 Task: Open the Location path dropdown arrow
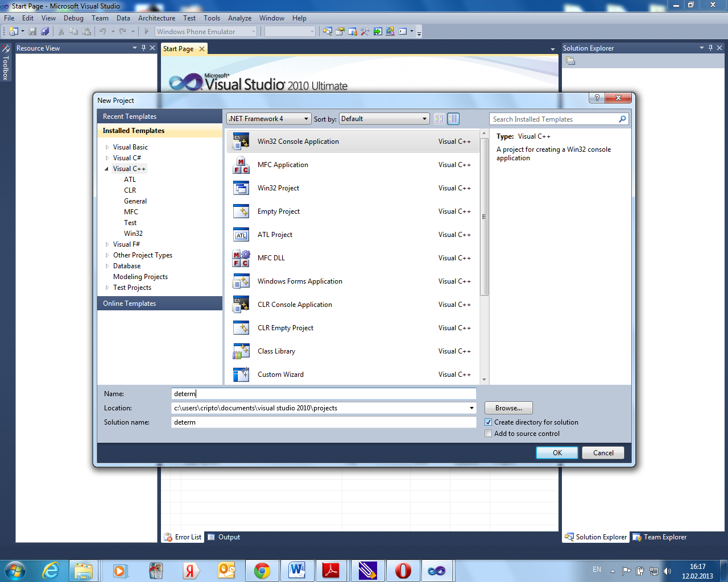[x=471, y=408]
